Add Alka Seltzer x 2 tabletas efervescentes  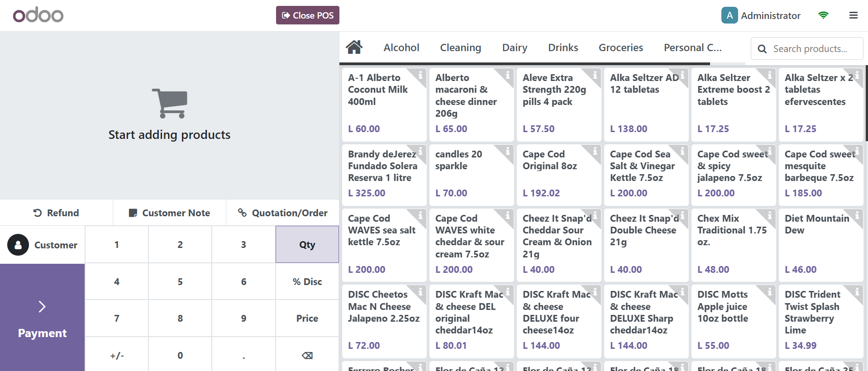pos(821,105)
